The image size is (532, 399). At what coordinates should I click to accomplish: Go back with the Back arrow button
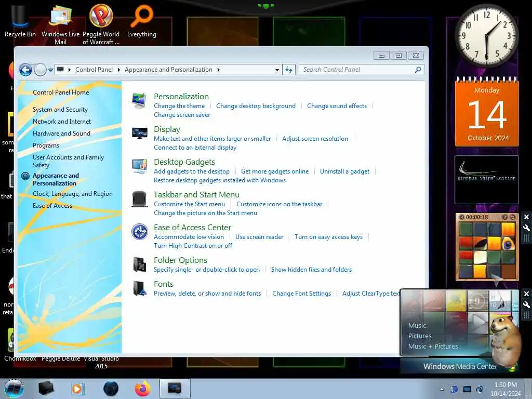point(25,70)
